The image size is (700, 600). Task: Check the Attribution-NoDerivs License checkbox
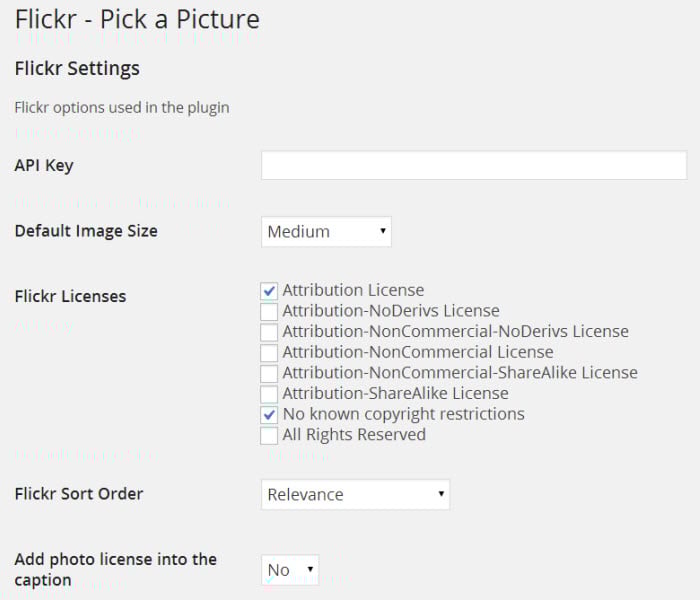[x=269, y=311]
